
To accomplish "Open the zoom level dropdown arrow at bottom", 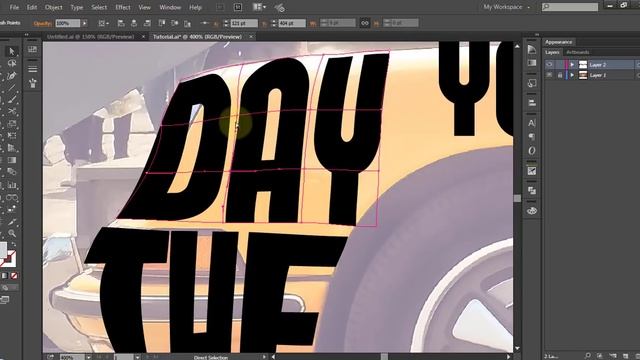I will pos(89,357).
